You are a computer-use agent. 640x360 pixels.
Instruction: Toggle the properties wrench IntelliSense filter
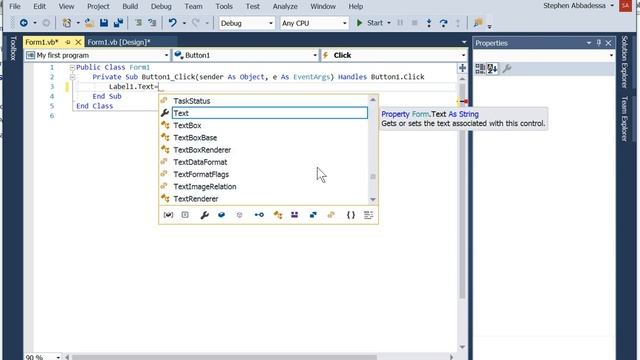click(x=204, y=215)
